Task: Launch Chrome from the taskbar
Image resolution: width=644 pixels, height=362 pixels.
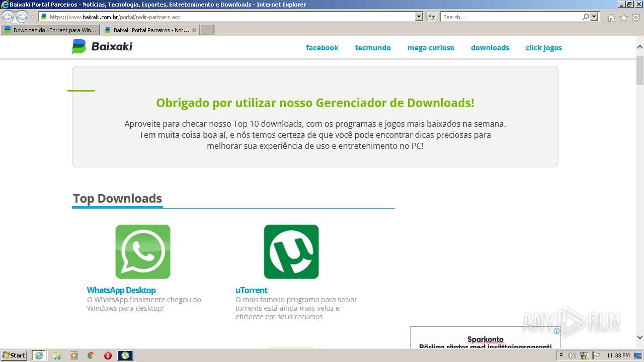Action: pos(91,355)
